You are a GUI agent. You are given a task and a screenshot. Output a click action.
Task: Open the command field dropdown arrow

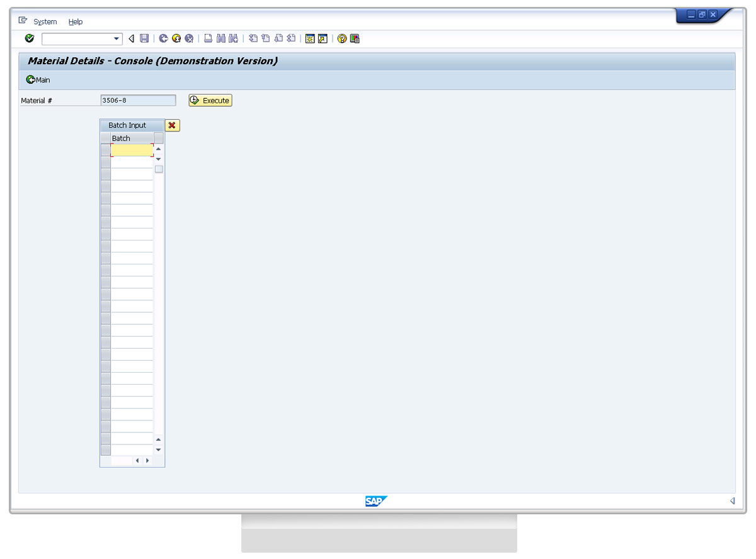[x=117, y=39]
